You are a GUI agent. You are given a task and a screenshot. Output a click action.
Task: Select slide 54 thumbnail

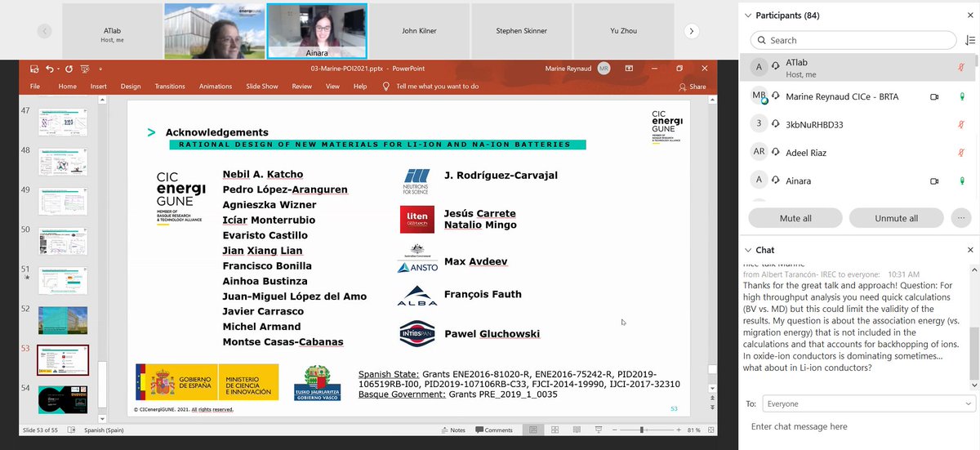63,400
